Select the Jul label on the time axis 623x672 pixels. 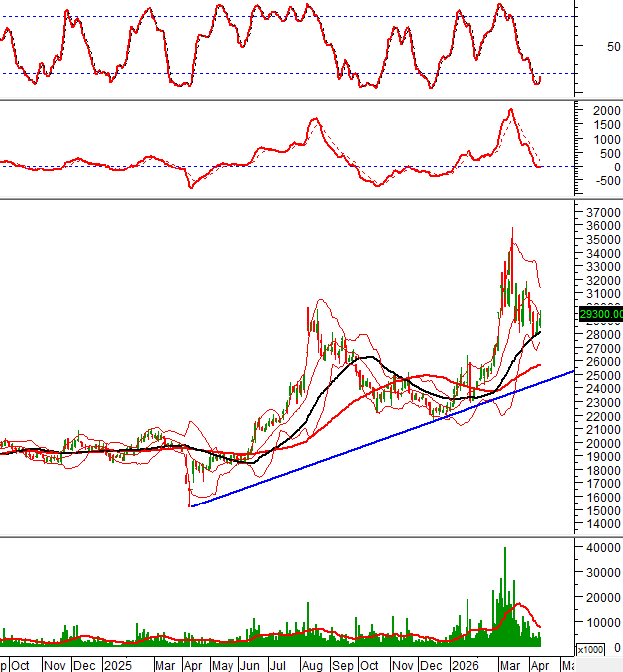pos(279,664)
